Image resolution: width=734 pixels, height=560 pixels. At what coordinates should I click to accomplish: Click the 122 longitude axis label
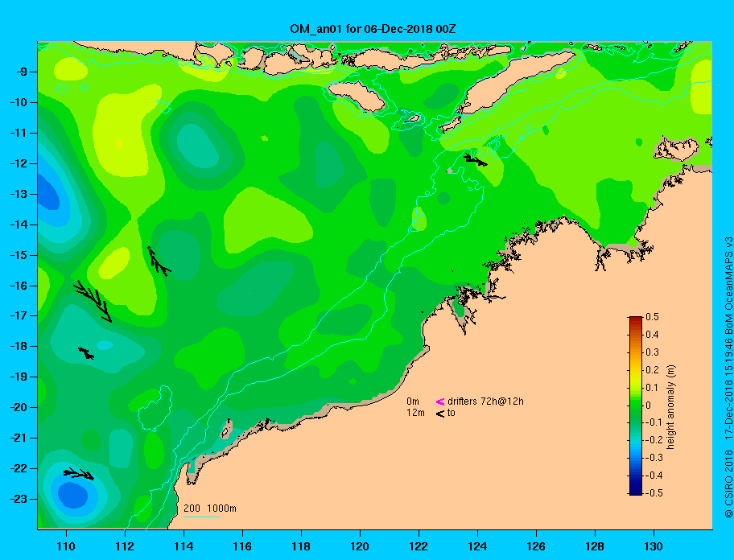[x=419, y=546]
